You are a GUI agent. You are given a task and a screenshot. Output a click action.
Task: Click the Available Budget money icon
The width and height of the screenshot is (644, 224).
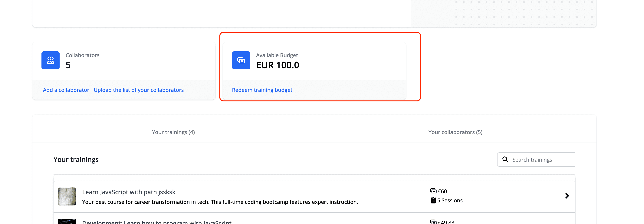coord(241,60)
